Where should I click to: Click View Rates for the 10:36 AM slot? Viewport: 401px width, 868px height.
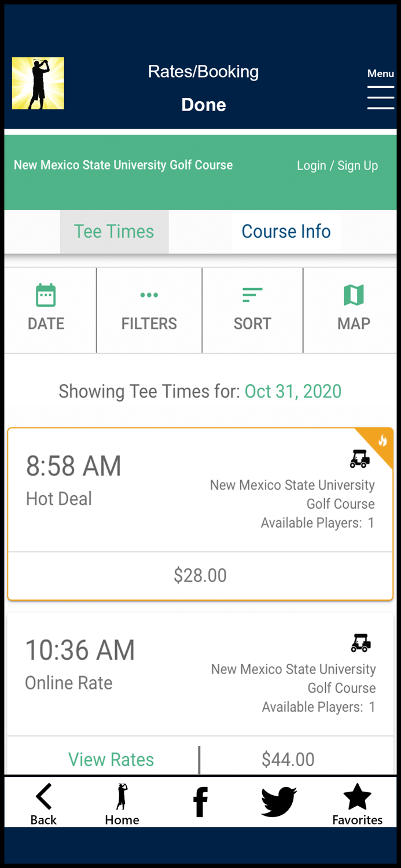pyautogui.click(x=111, y=759)
